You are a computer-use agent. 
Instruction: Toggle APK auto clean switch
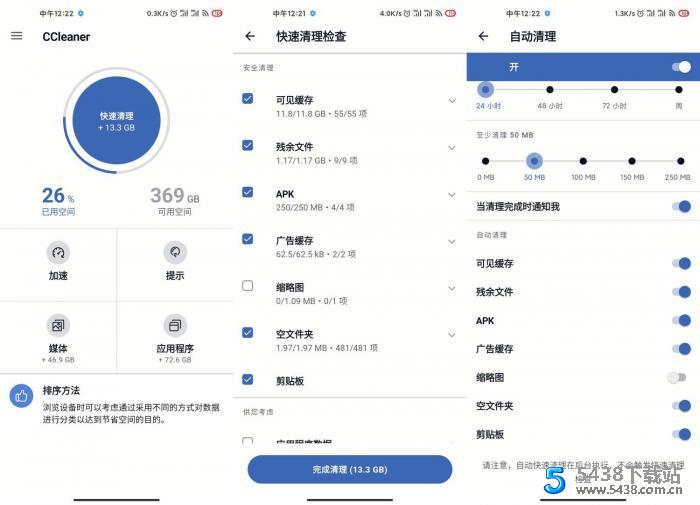(682, 321)
